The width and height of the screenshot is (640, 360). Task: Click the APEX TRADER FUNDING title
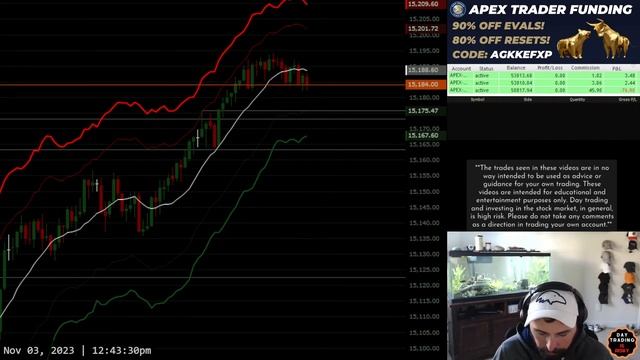click(550, 9)
